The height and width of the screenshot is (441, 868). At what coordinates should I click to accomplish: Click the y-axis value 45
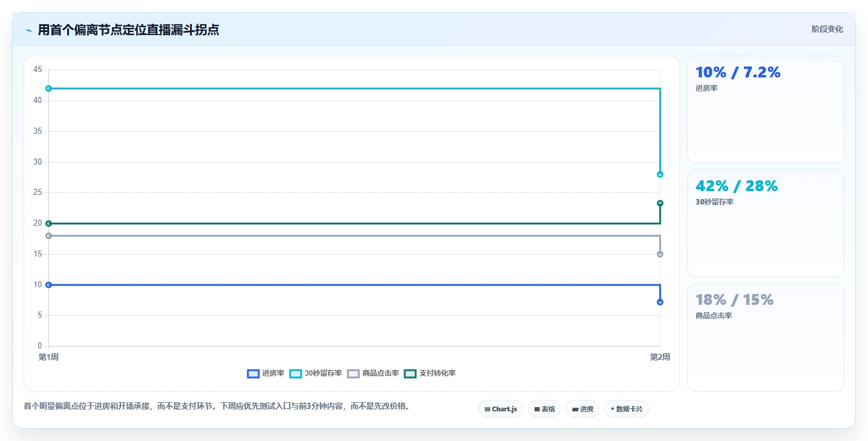point(38,70)
